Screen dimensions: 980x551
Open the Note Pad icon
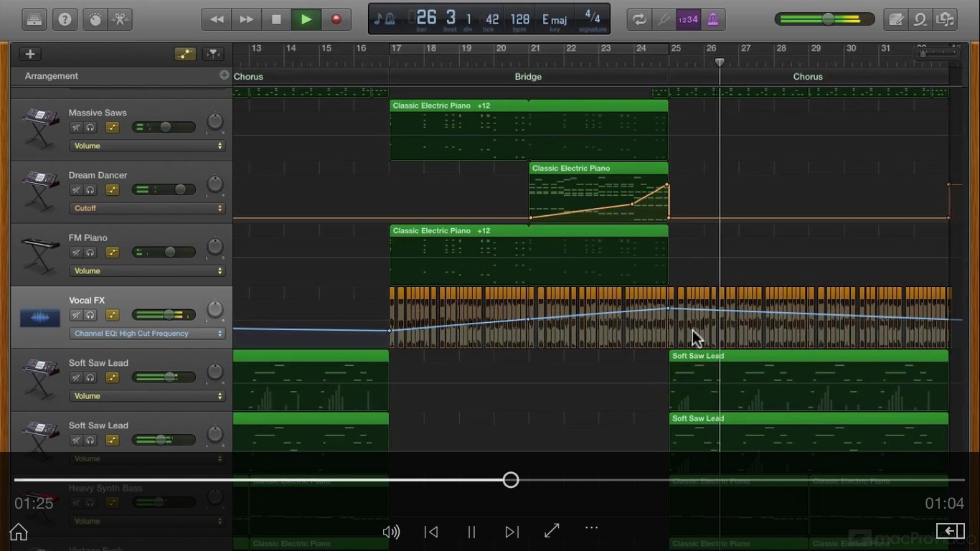click(896, 19)
